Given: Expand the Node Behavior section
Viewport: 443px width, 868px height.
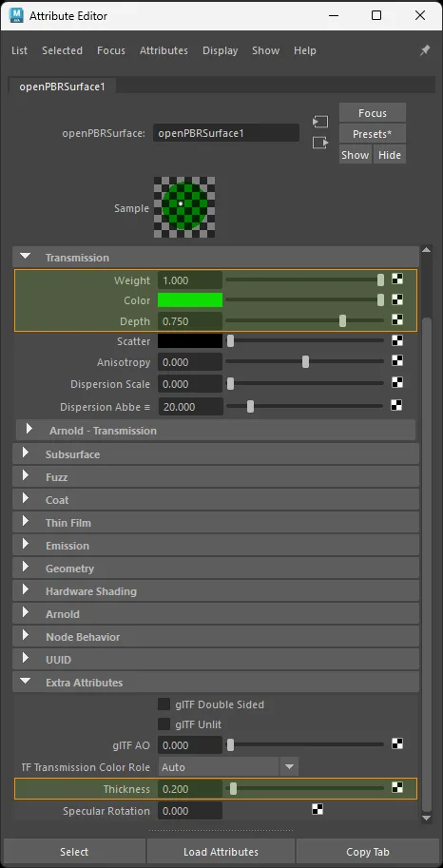Looking at the screenshot, I should (26, 635).
